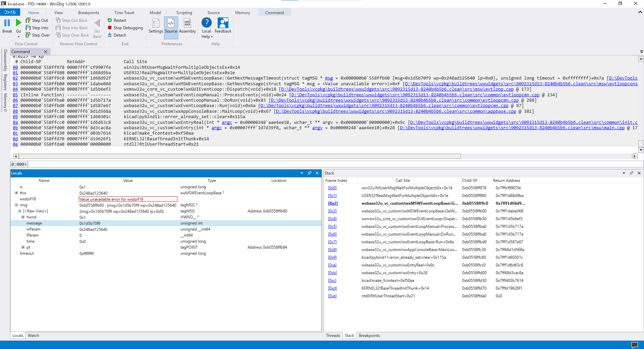Expand the 'hwnd' member
The image size is (644, 349).
click(23, 217)
